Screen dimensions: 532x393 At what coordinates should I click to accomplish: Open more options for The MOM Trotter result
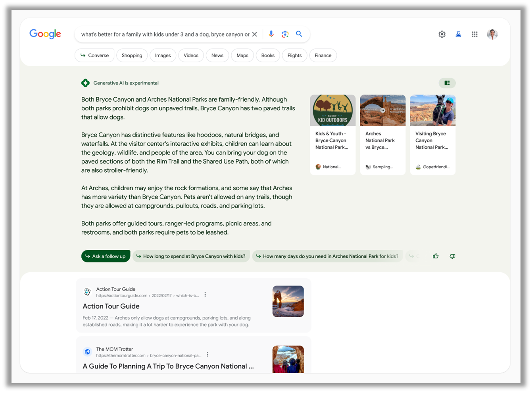tap(207, 354)
